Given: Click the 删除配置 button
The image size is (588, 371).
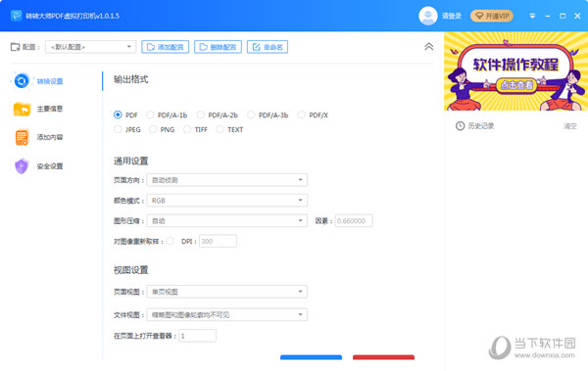Looking at the screenshot, I should point(218,47).
